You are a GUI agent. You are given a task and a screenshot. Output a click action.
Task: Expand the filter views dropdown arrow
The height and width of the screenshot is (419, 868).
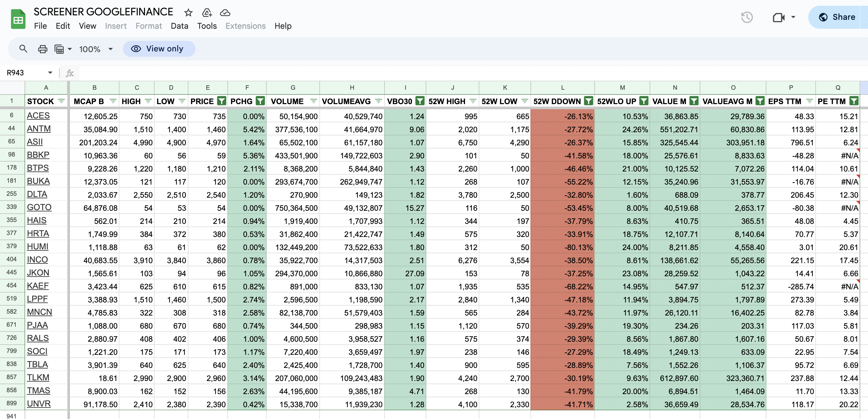[70, 49]
